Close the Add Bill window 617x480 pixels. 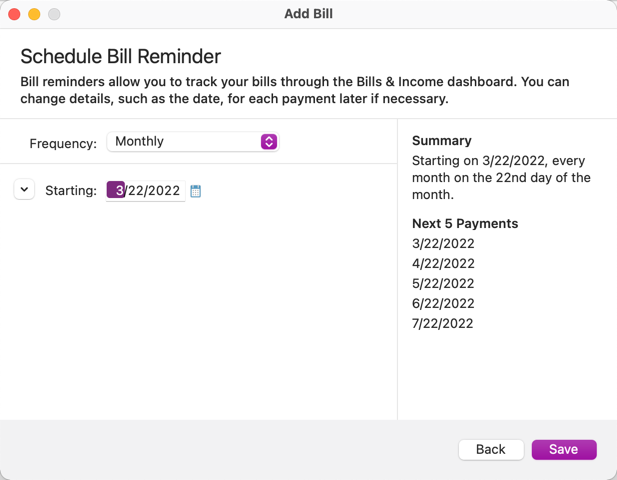tap(14, 14)
